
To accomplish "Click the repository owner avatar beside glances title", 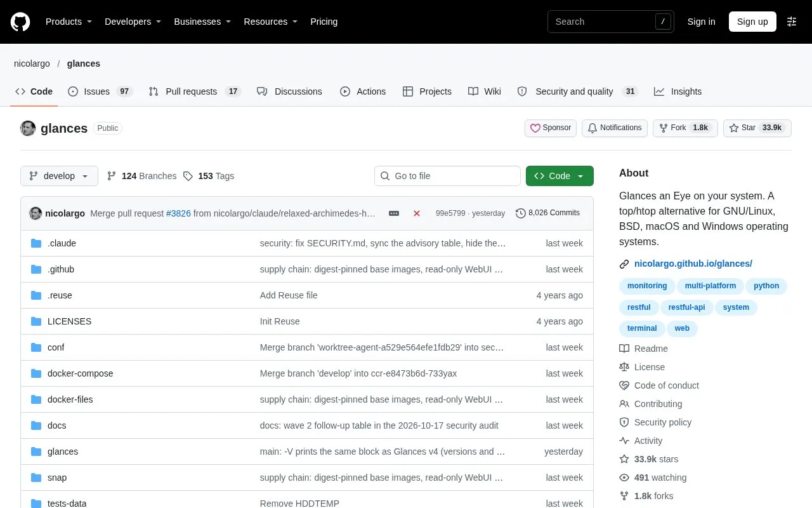I will click(28, 128).
